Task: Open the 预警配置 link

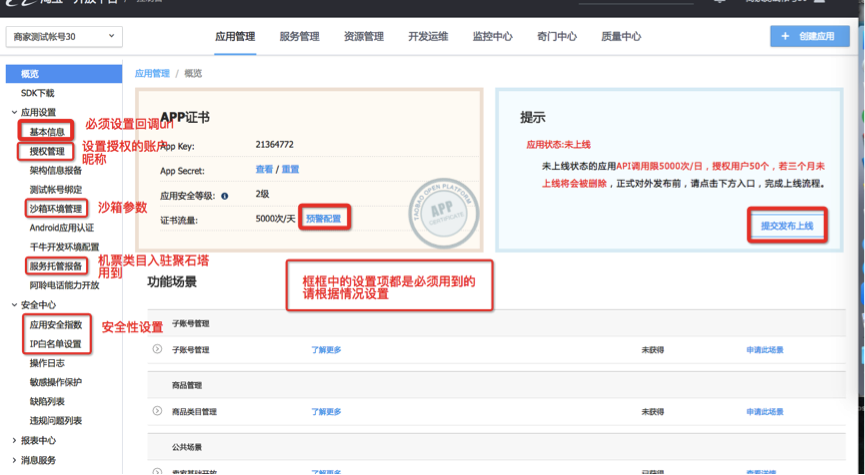Action: pos(323,219)
